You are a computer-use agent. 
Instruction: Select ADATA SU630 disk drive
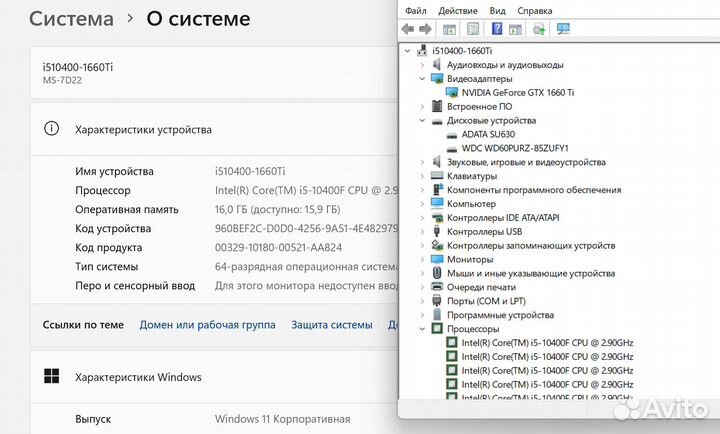pos(488,135)
